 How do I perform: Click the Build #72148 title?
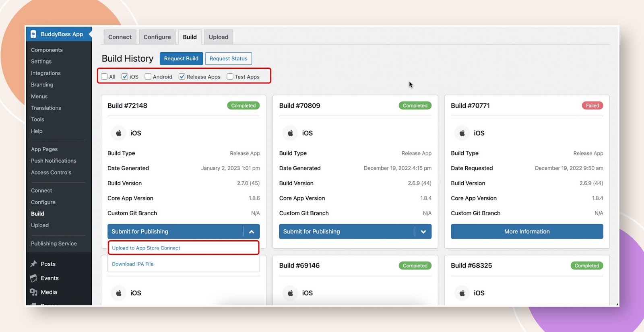click(x=127, y=105)
